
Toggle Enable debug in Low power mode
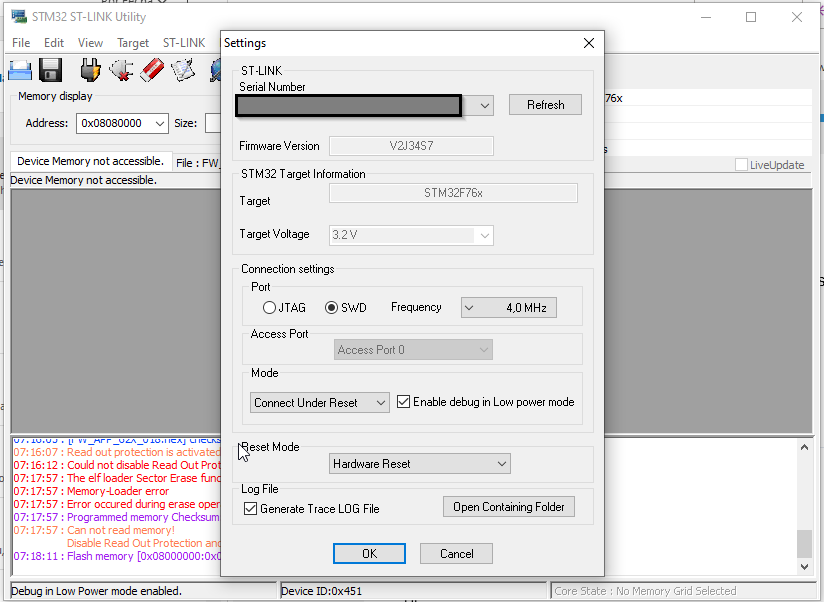(x=403, y=402)
